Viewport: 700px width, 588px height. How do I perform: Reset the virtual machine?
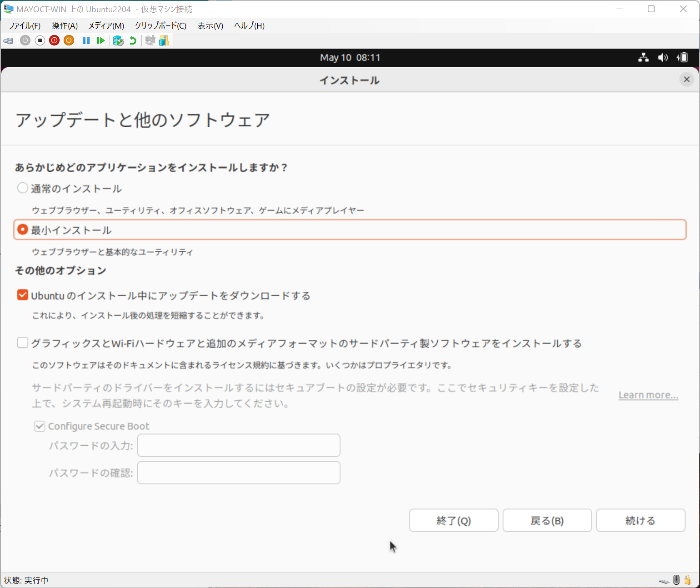pos(100,40)
